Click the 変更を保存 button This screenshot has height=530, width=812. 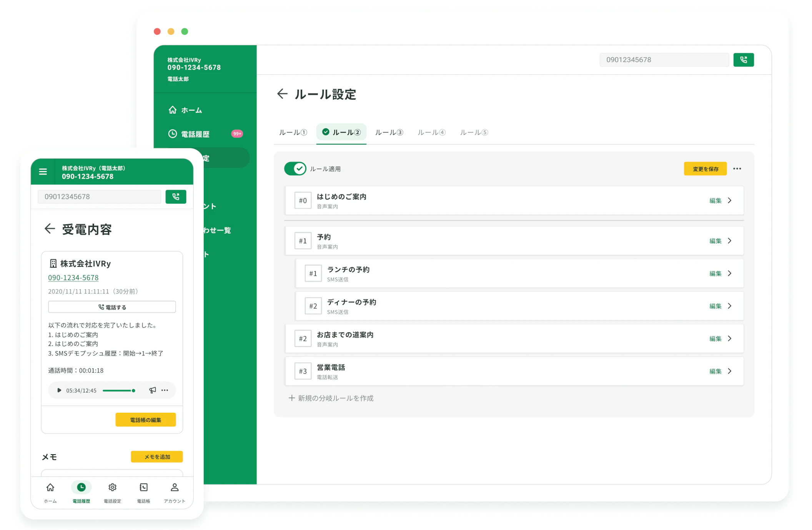705,169
